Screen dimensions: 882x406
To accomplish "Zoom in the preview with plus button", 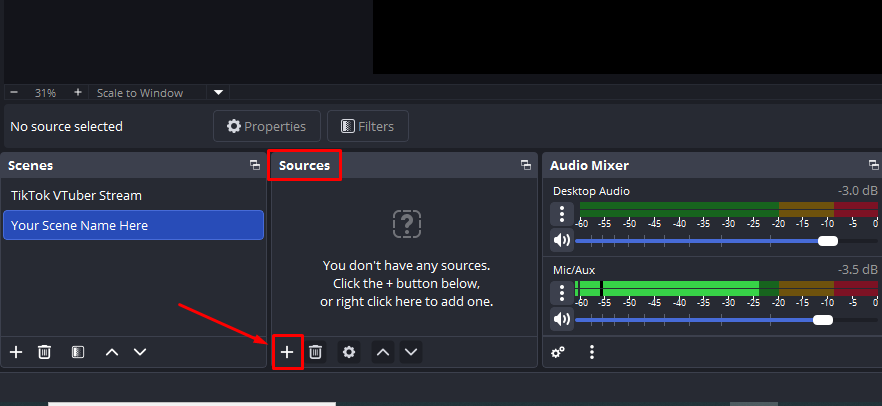I will pos(78,92).
